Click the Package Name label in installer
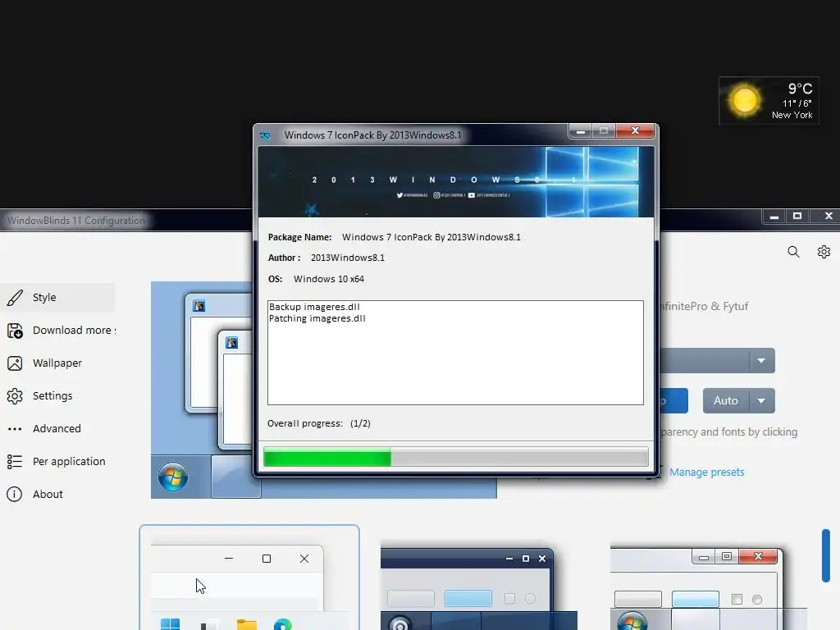 tap(299, 237)
